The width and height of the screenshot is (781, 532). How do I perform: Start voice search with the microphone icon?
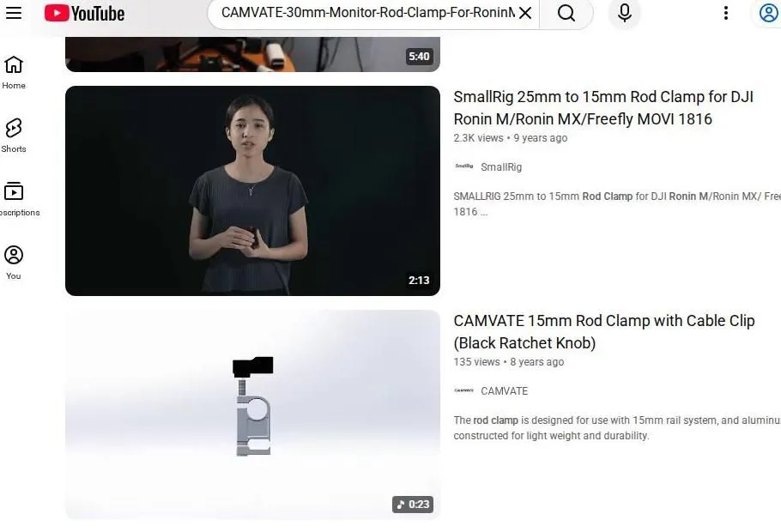pos(624,14)
